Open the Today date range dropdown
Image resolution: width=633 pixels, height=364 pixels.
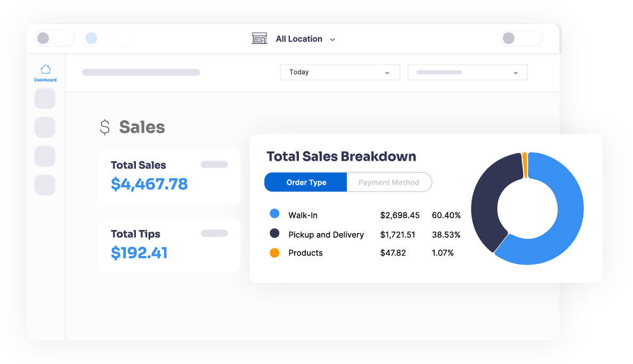[340, 72]
